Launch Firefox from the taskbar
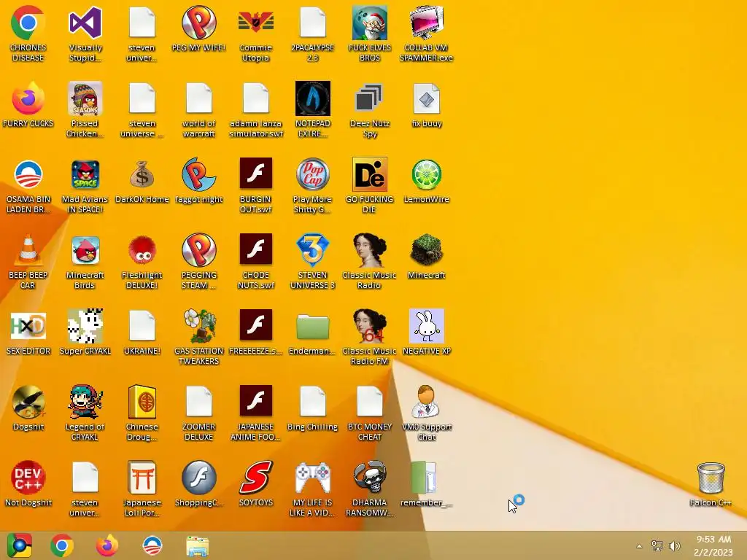747x560 pixels. pyautogui.click(x=107, y=545)
